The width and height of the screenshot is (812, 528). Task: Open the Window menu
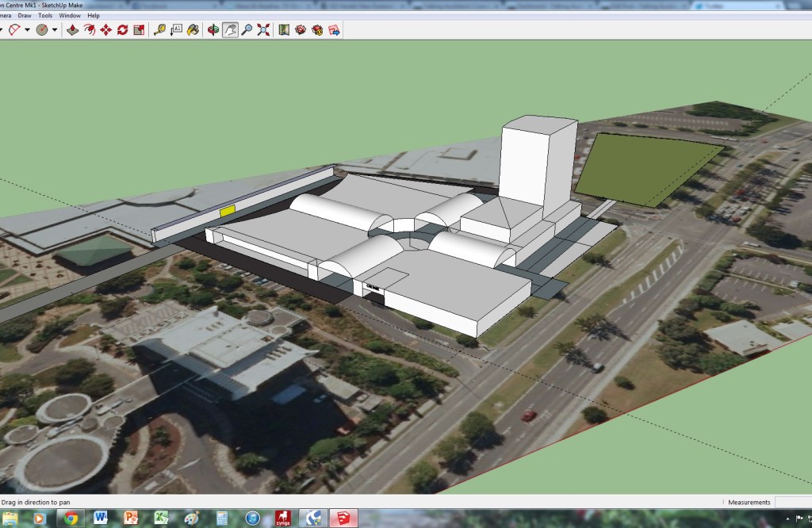tap(70, 15)
